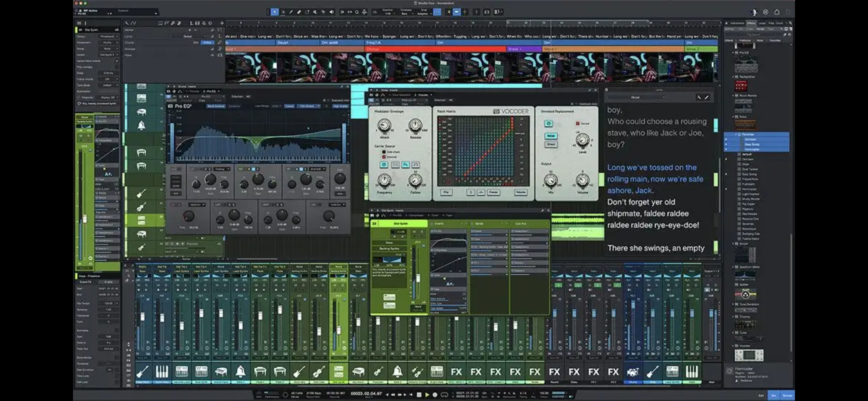The image size is (868, 401).
Task: Click the Flip button in Patch Matrix
Action: pos(446,192)
